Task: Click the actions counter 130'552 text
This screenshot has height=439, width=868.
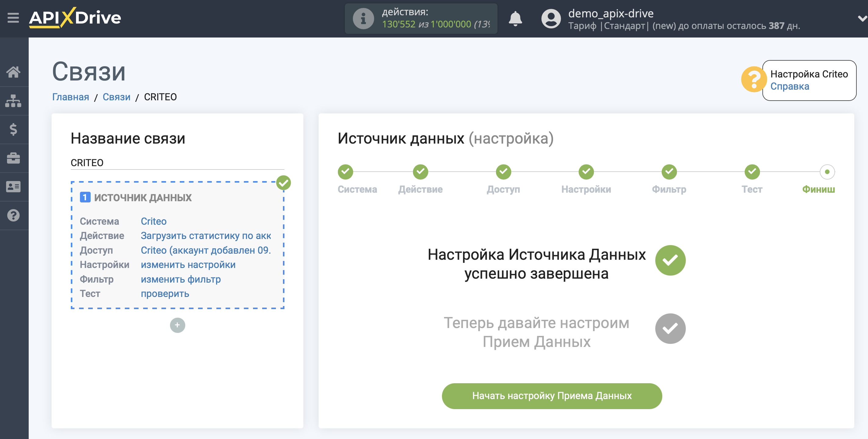Action: (398, 24)
